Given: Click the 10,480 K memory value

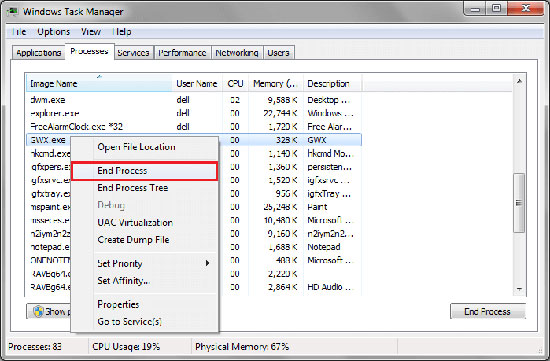Looking at the screenshot, I should tap(281, 220).
